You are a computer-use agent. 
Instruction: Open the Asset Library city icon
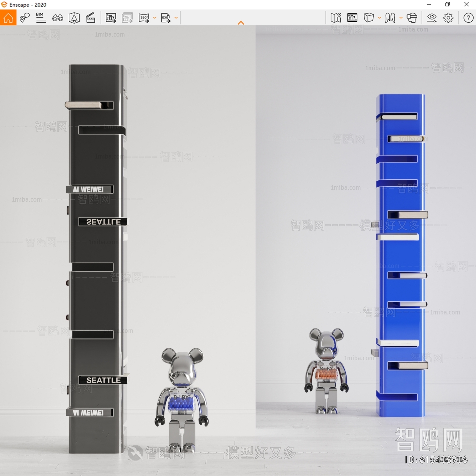point(352,18)
